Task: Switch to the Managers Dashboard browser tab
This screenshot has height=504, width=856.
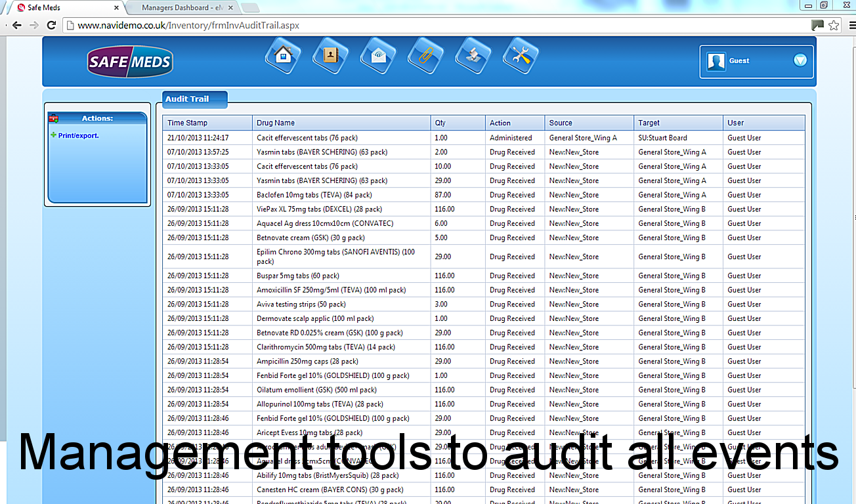Action: [185, 7]
